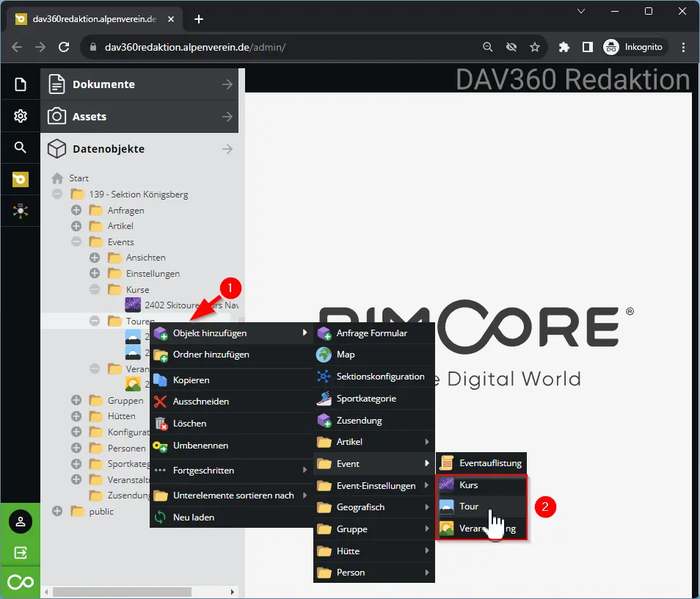Click the user profile icon at bottom left
Screen dimensions: 700x599
[x=21, y=522]
